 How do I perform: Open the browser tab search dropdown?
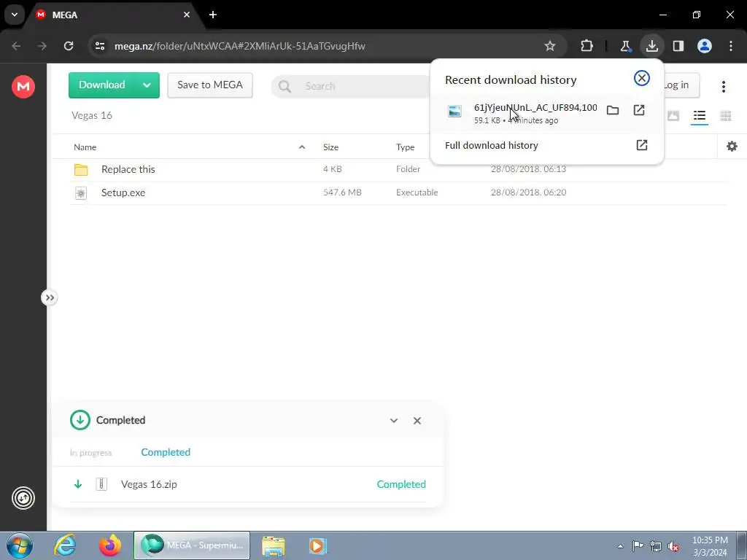[15, 15]
